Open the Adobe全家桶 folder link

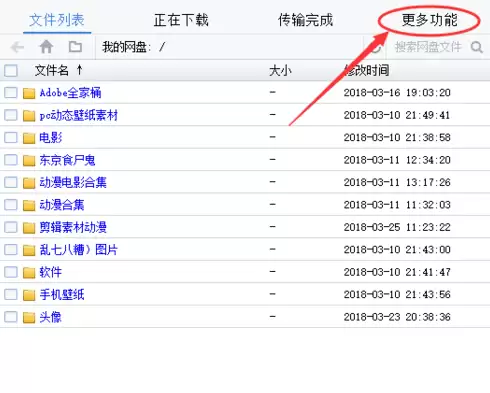[x=70, y=93]
